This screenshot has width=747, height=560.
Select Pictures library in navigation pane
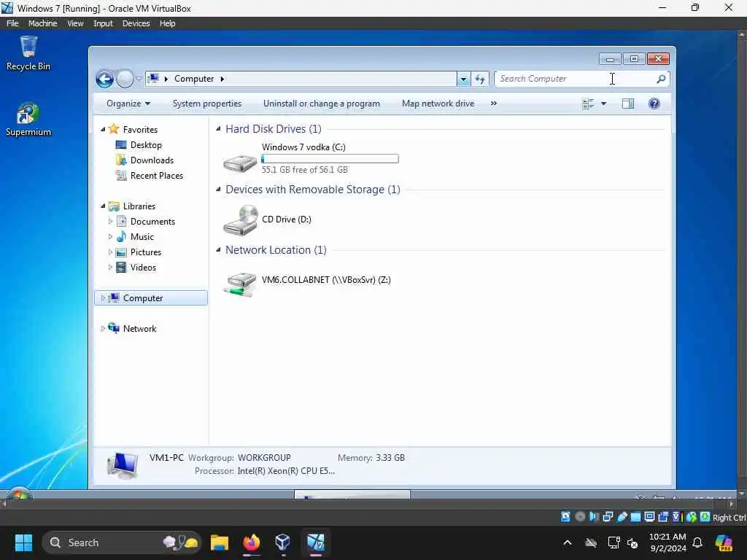coord(146,252)
